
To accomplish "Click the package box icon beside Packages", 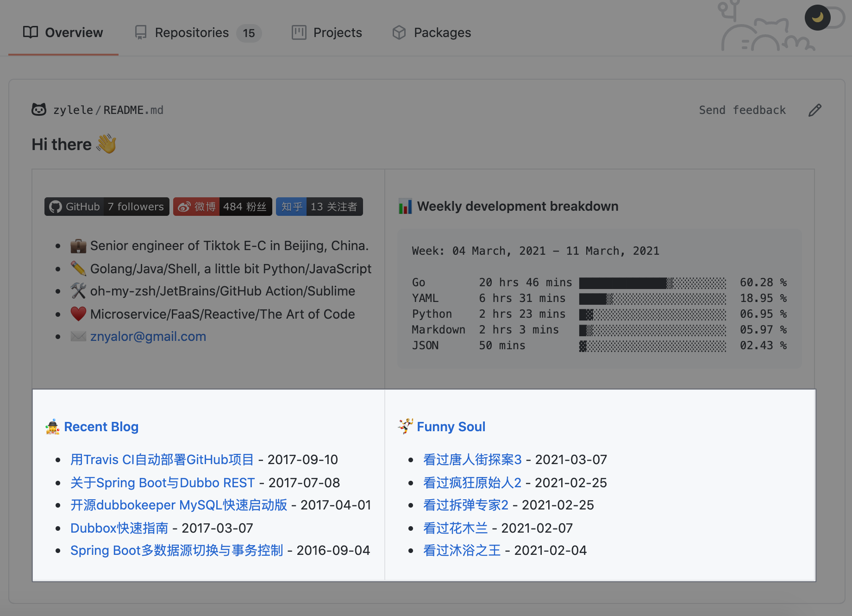I will pos(399,32).
